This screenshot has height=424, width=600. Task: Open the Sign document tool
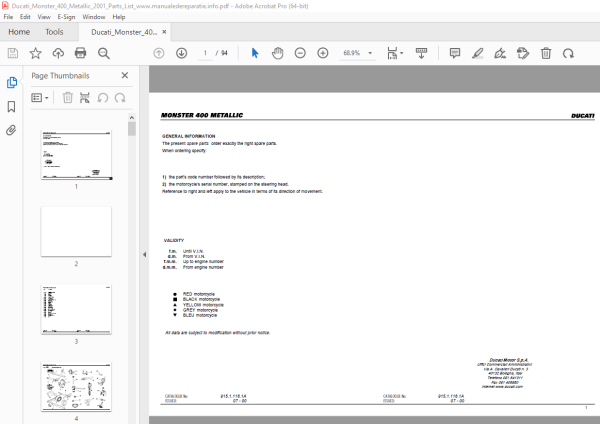pos(500,53)
